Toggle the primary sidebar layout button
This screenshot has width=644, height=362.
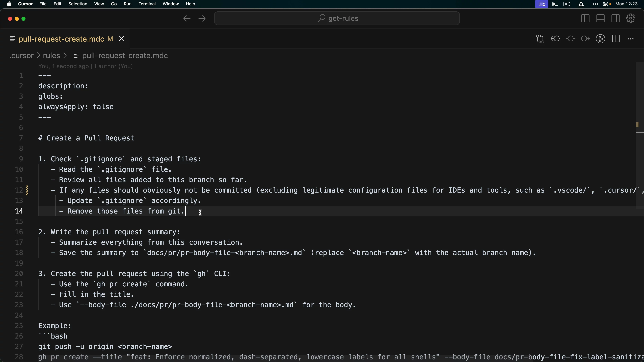tap(585, 18)
